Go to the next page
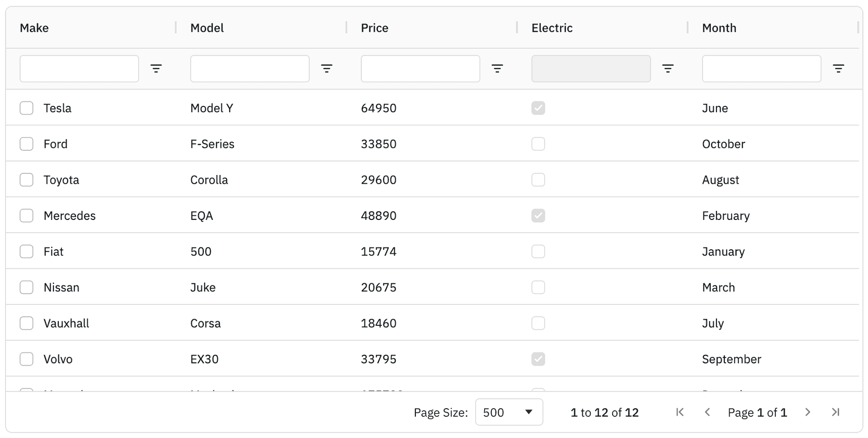This screenshot has width=868, height=438. pyautogui.click(x=807, y=412)
